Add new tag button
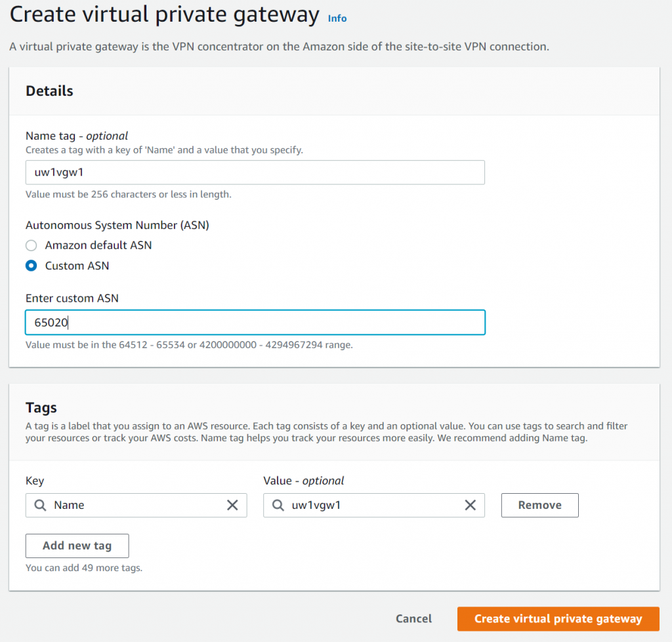 click(x=77, y=546)
